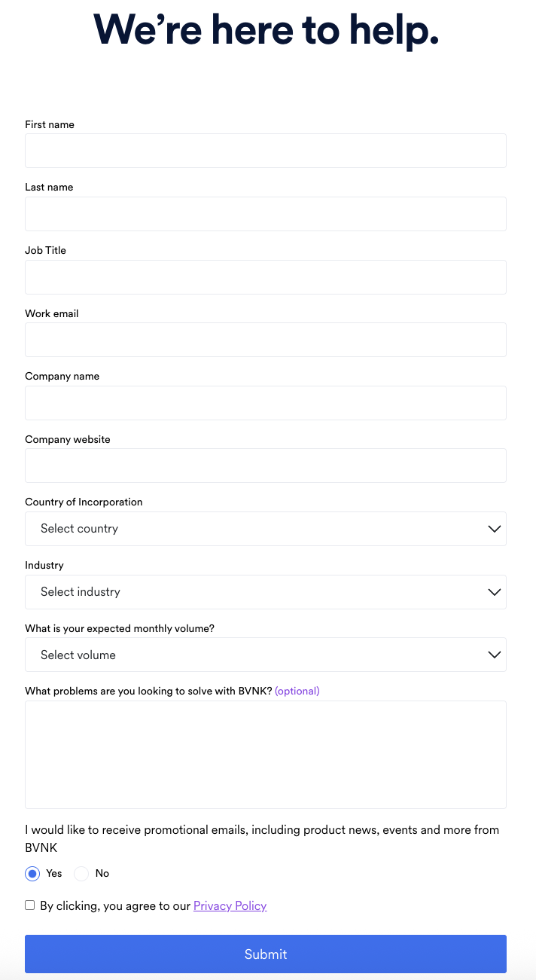Click the chevron arrow on industry selector
Screen dimensions: 536x980
pyautogui.click(x=494, y=592)
